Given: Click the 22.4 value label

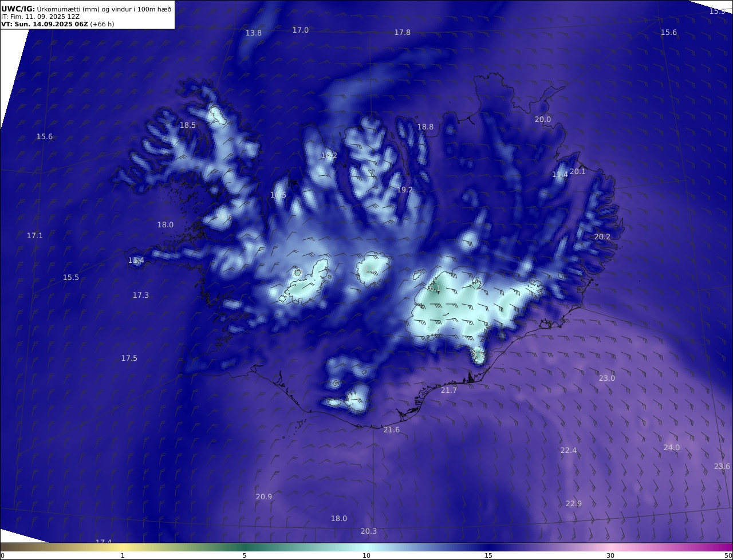Looking at the screenshot, I should tap(569, 451).
